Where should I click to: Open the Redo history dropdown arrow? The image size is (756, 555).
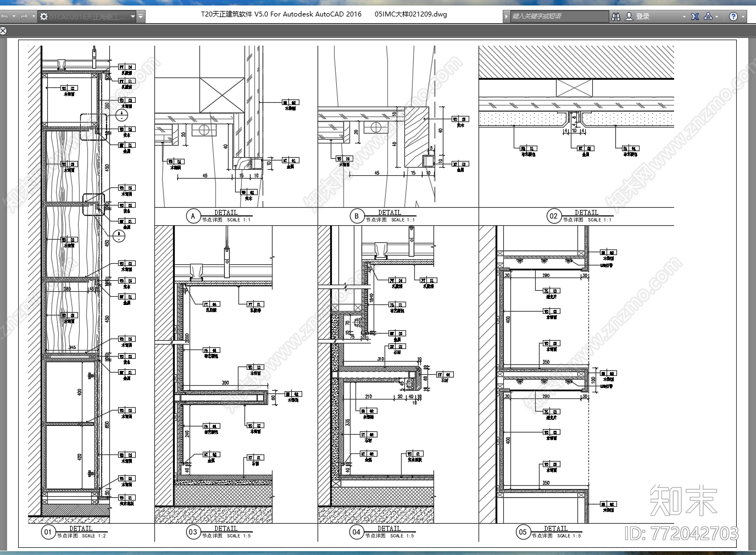34,16
